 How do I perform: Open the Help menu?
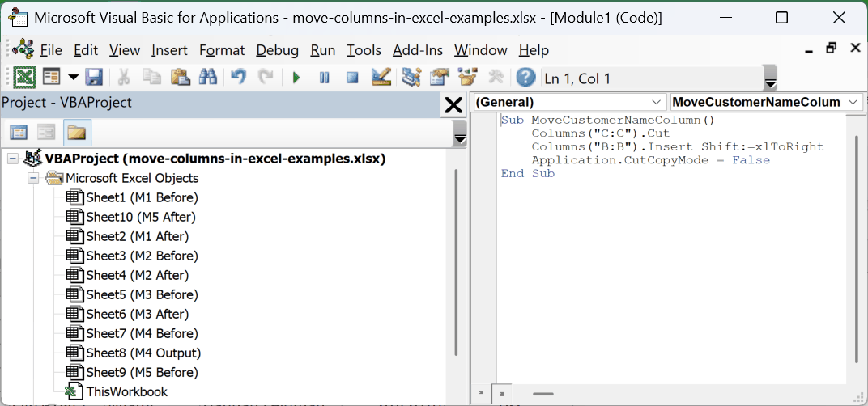coord(534,50)
